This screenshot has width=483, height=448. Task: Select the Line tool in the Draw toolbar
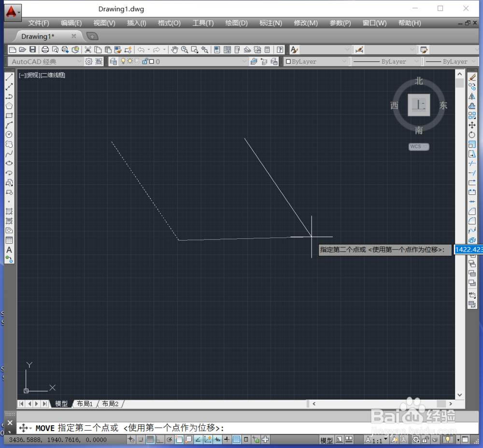click(x=9, y=77)
